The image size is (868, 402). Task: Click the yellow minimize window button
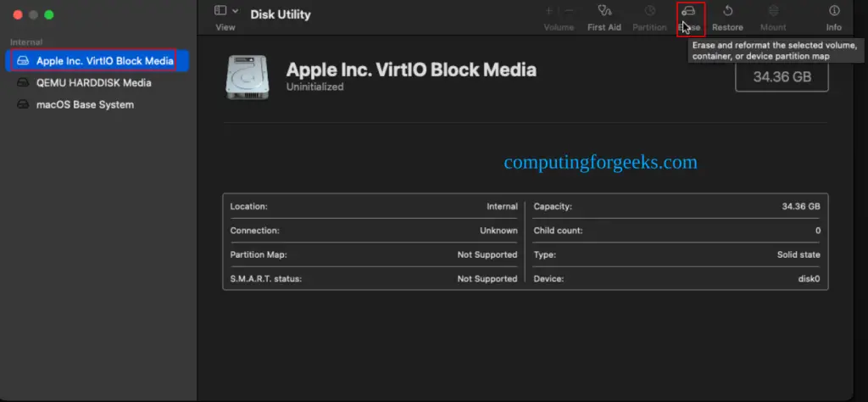[33, 15]
